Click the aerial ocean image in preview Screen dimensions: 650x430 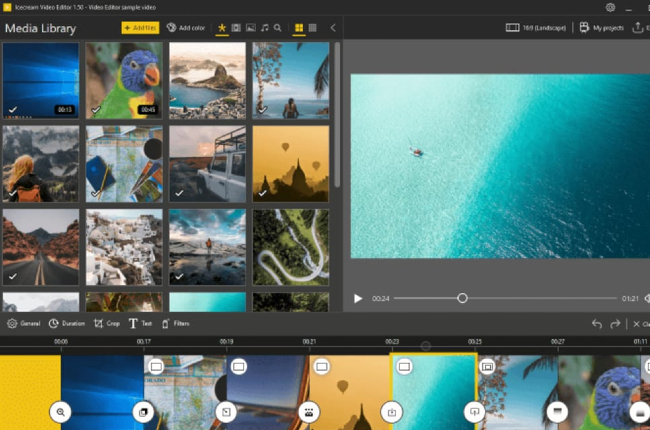pos(500,166)
